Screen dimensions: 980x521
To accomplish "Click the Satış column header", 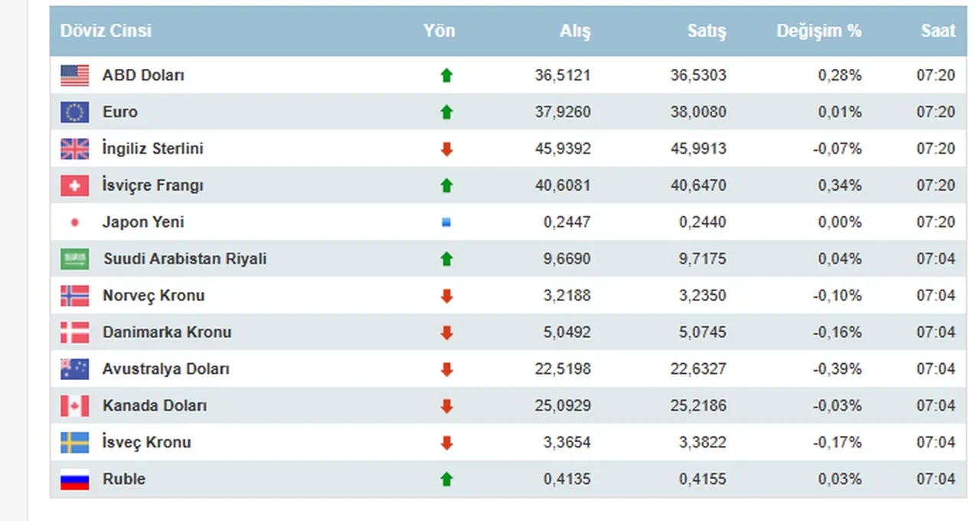I will 706,31.
